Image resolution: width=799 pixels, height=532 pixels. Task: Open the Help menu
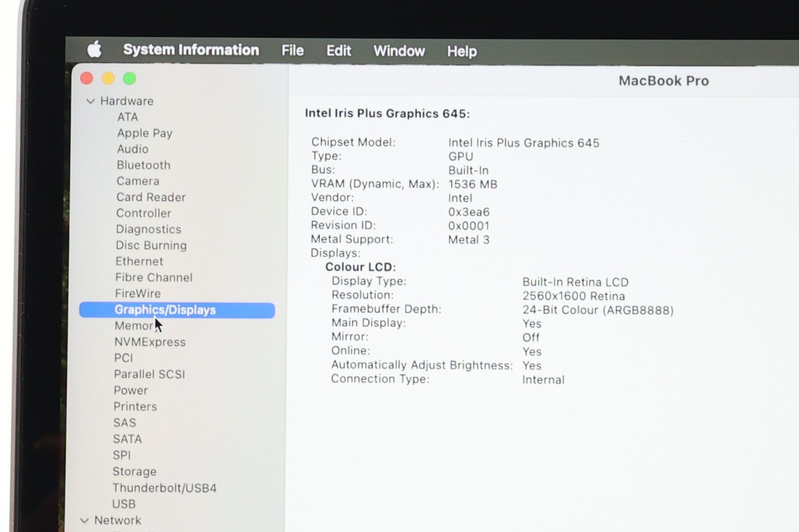[461, 51]
